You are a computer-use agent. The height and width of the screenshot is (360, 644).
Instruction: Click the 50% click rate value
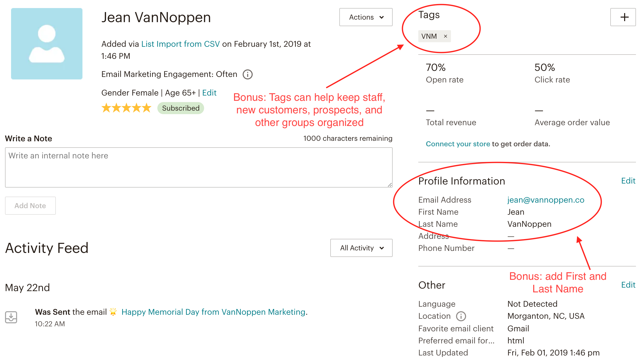[544, 67]
